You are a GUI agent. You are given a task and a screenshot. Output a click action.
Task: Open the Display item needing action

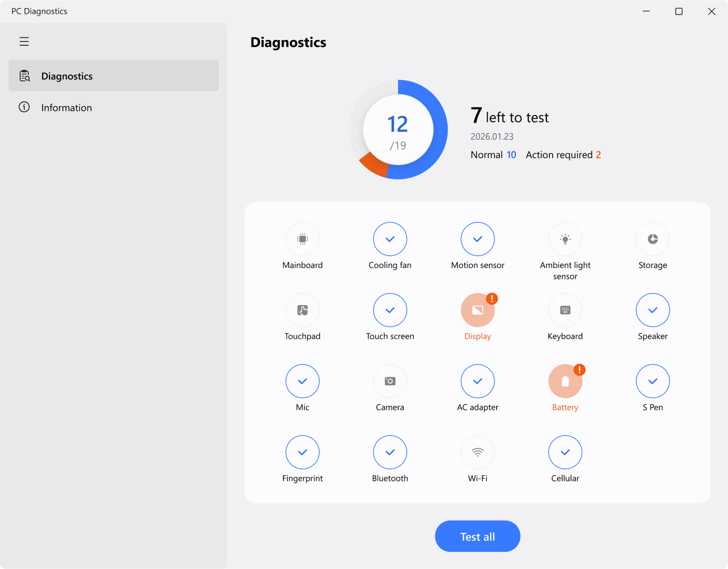(x=478, y=310)
